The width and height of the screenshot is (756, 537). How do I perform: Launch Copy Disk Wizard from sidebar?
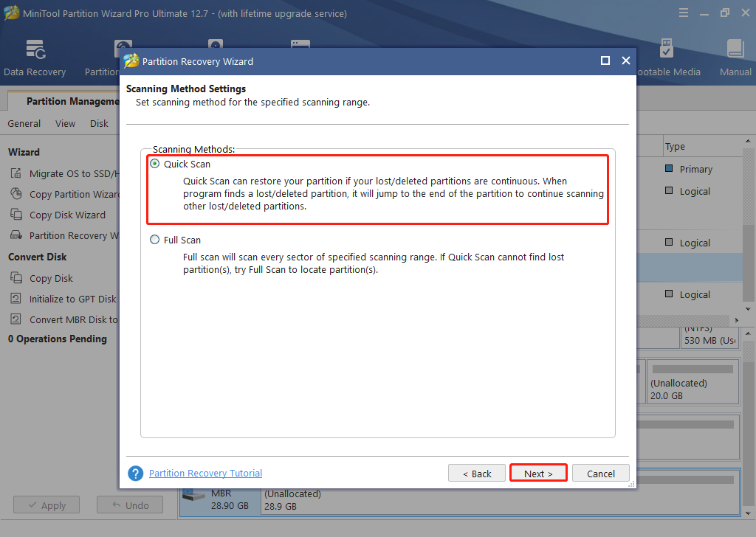(x=58, y=215)
